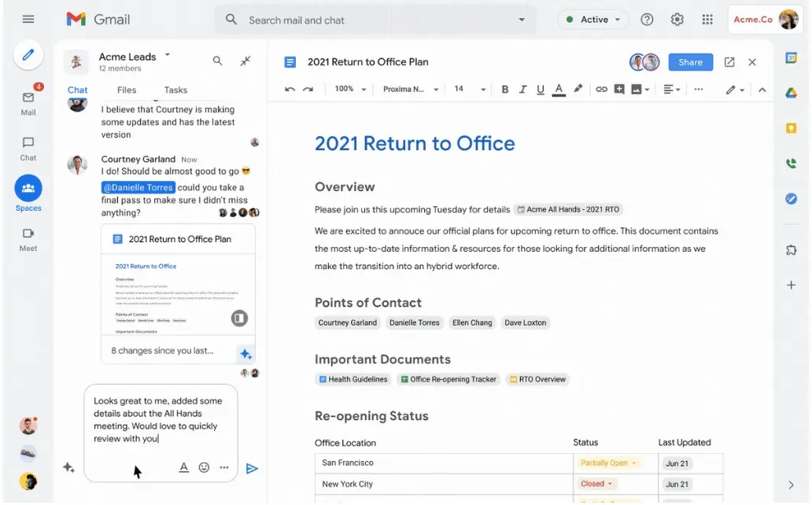Click the sparkle icon beside message box
Image resolution: width=812 pixels, height=505 pixels.
[x=69, y=467]
